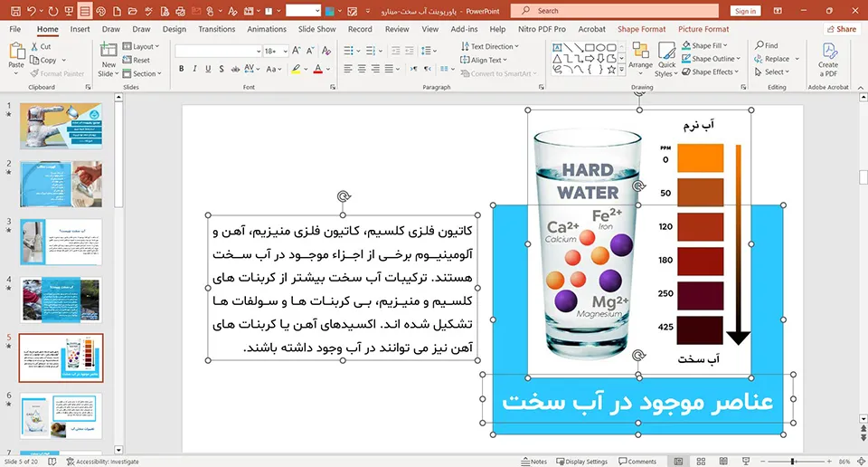Open Comments pane from status bar

pos(637,462)
